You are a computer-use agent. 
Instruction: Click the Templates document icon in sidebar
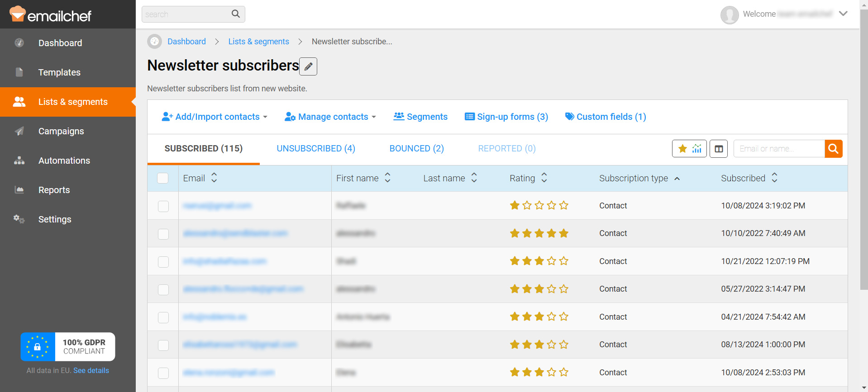[x=19, y=72]
